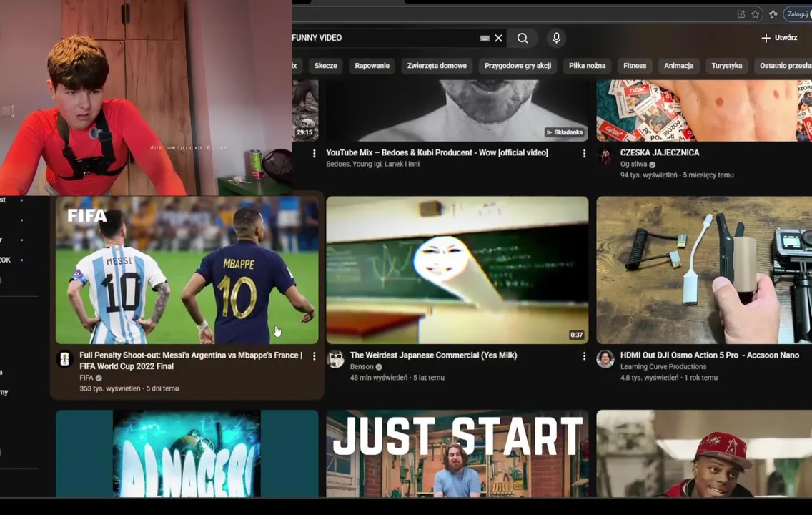Play the thumbnail with red cap man

point(704,453)
